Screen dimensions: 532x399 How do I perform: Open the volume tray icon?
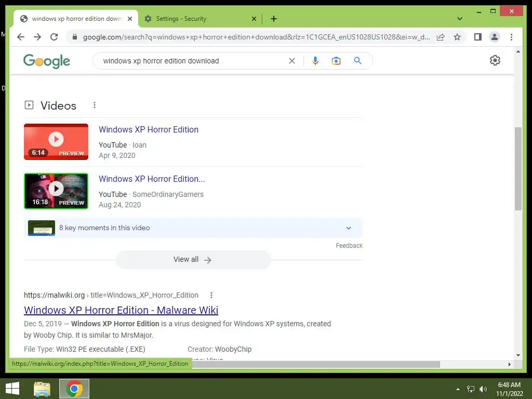[483, 389]
